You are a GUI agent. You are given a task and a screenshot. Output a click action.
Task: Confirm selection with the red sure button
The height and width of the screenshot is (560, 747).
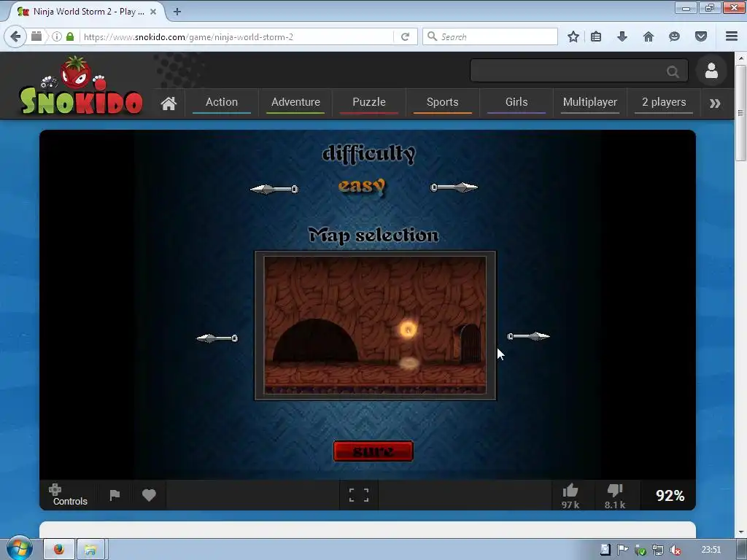(x=373, y=451)
